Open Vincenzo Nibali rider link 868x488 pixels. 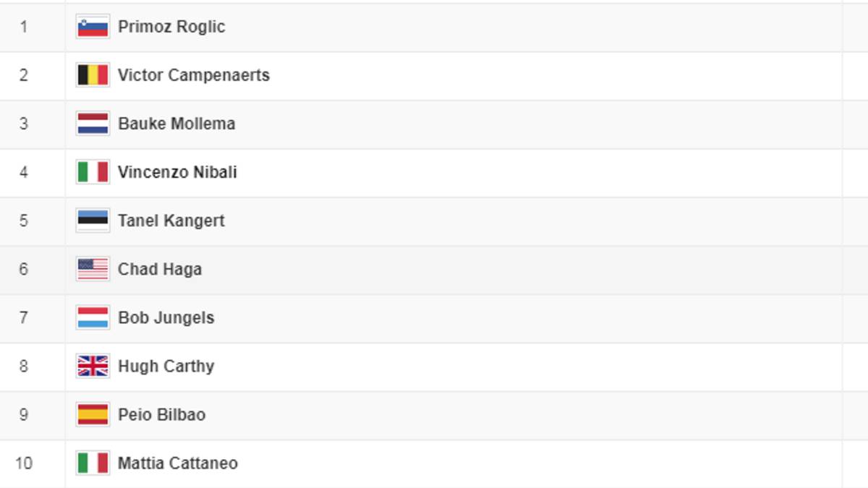click(x=177, y=172)
